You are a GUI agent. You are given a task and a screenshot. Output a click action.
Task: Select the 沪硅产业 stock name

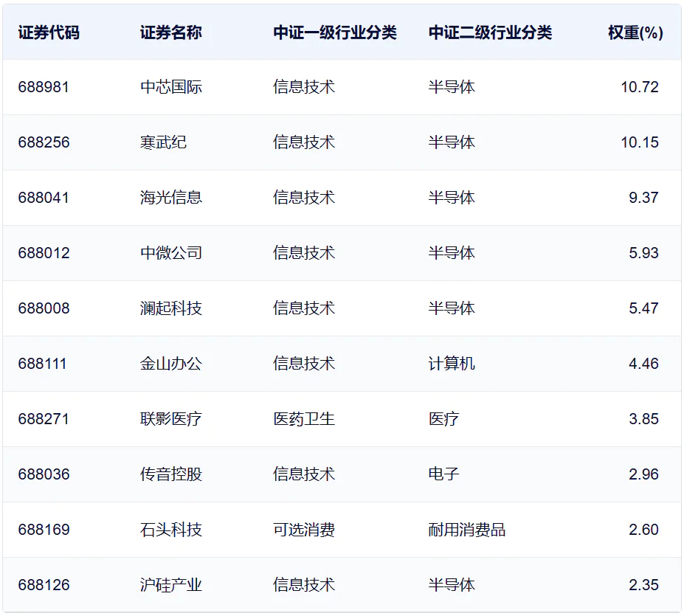coord(171,585)
